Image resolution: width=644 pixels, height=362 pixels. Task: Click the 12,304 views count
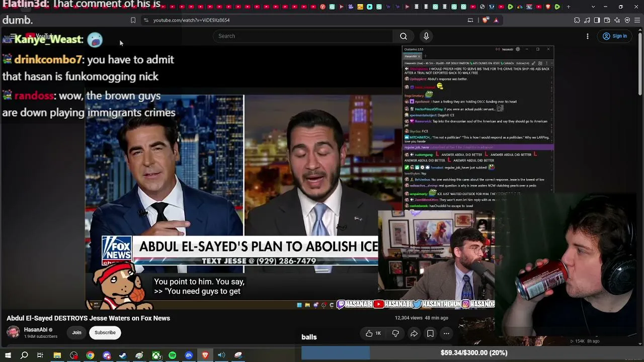coord(409,318)
